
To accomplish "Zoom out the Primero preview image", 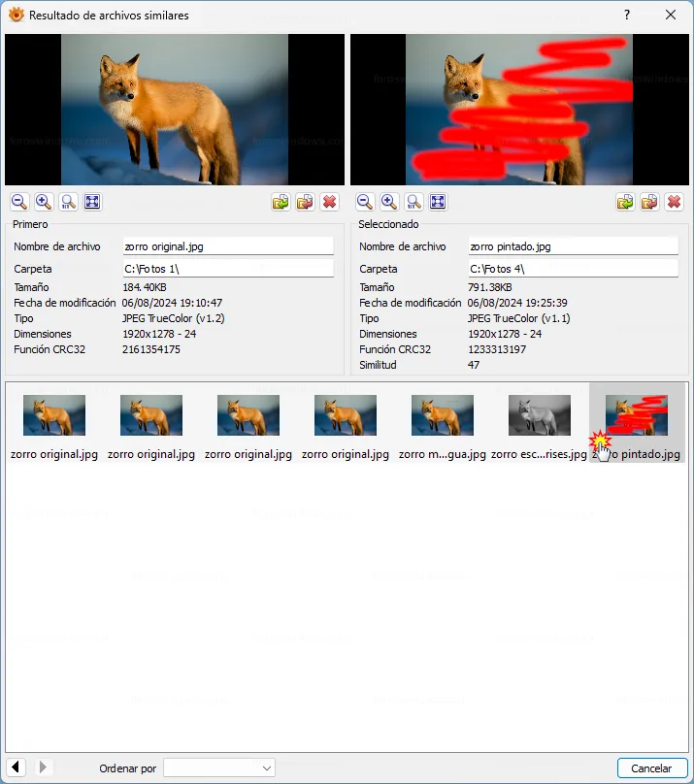I will 19,202.
